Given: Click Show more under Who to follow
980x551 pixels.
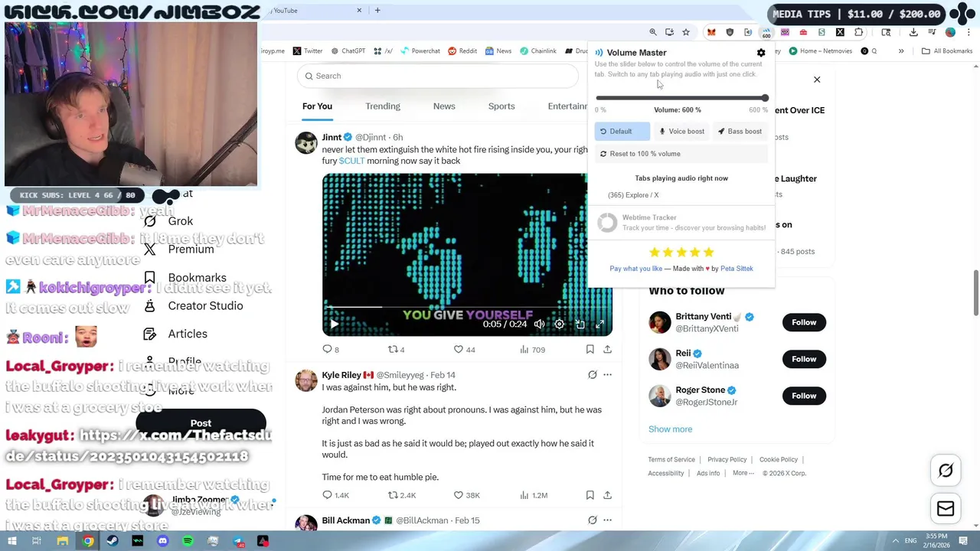Looking at the screenshot, I should click(x=670, y=429).
